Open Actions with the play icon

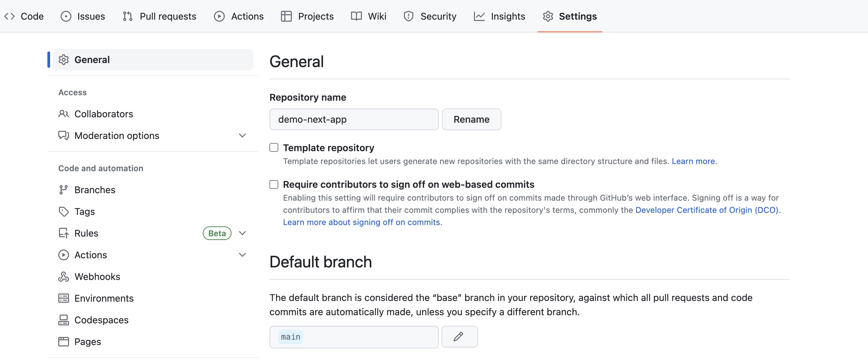point(219,16)
